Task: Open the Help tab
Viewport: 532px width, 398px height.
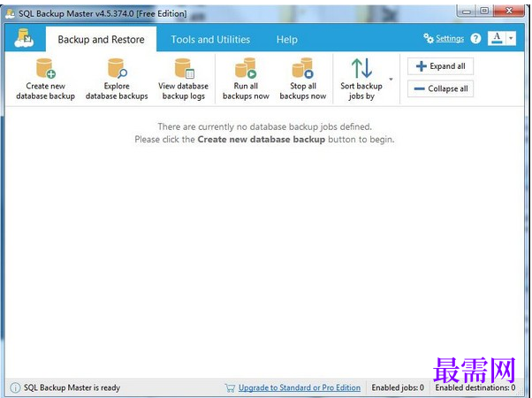Action: click(x=286, y=40)
